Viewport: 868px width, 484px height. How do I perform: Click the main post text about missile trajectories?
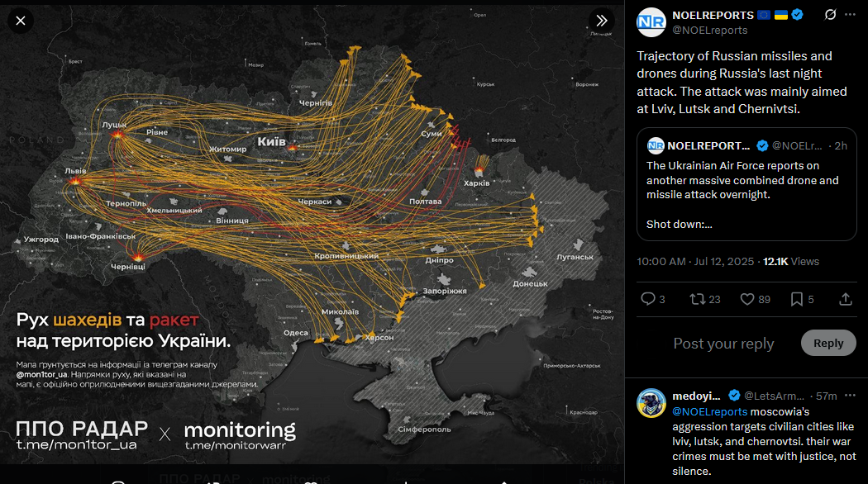742,83
